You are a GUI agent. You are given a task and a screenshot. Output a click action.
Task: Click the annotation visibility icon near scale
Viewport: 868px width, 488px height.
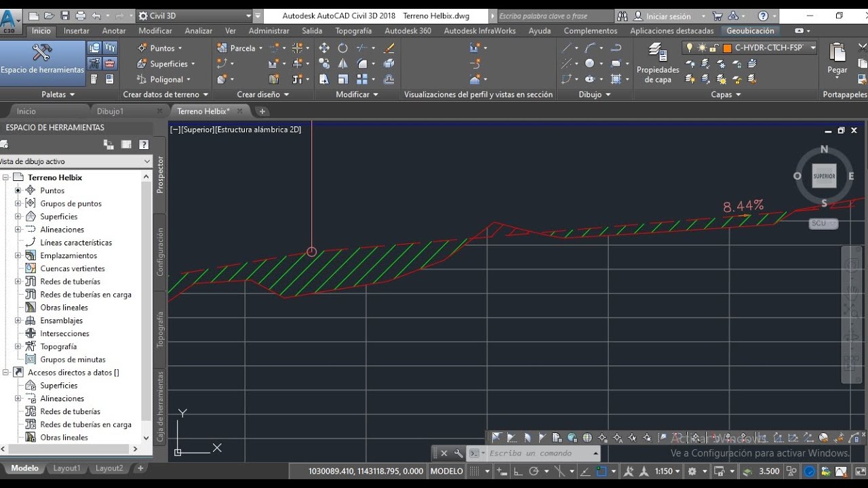click(629, 471)
